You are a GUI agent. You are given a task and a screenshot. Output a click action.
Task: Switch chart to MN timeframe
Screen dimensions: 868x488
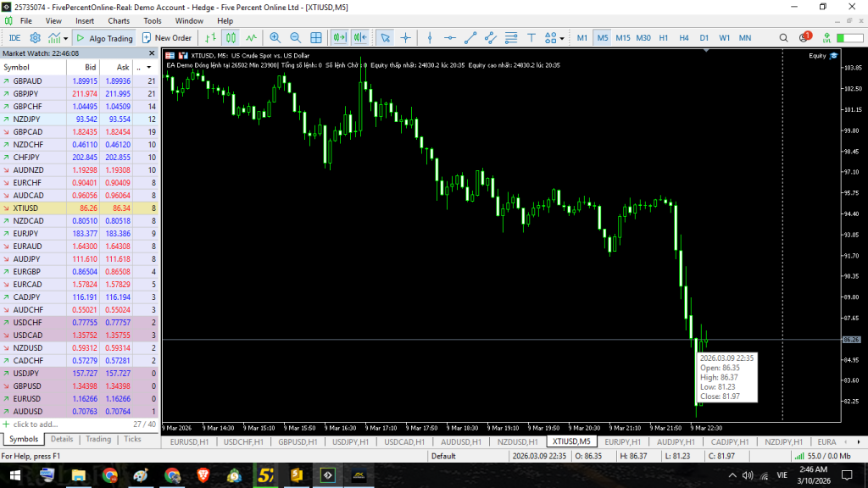(x=745, y=37)
